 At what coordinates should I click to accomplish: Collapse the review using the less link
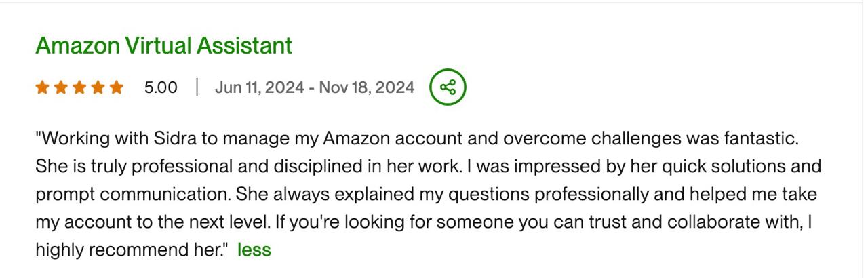click(x=254, y=250)
